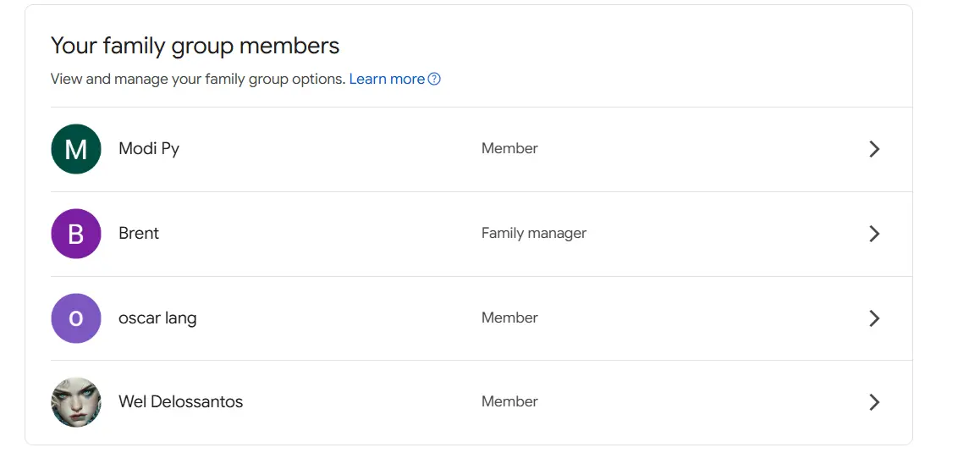Click the question mark help icon
Viewport: 980px width, 464px height.
434,79
